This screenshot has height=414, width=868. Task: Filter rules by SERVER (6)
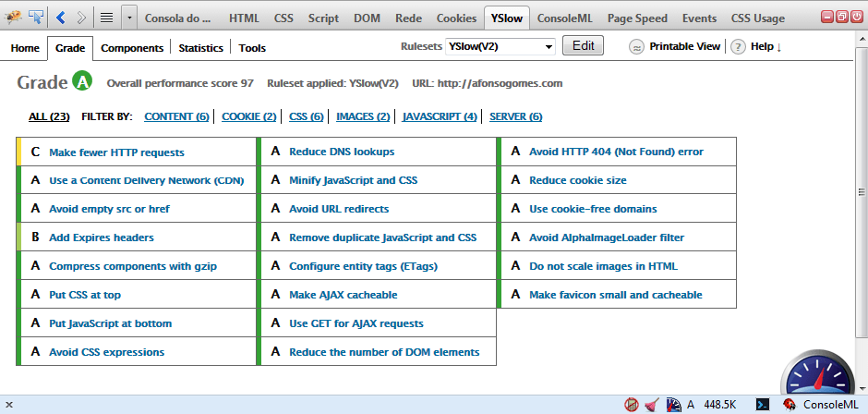tap(516, 117)
